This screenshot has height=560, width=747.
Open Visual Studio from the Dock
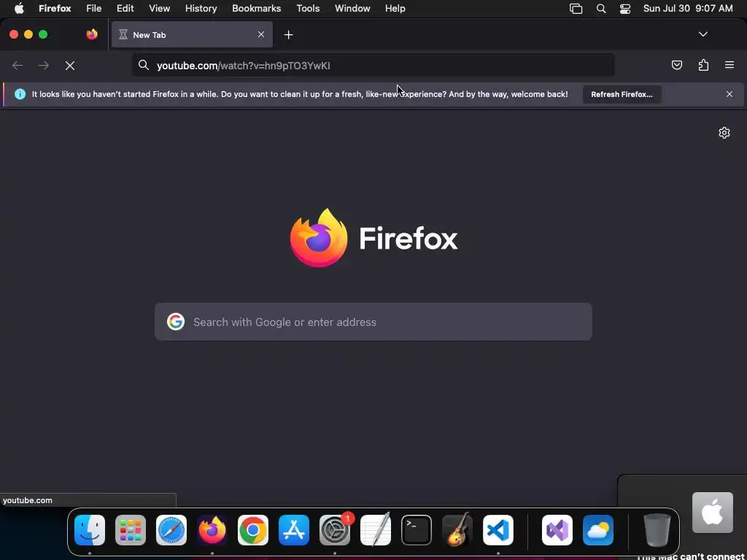tap(557, 530)
